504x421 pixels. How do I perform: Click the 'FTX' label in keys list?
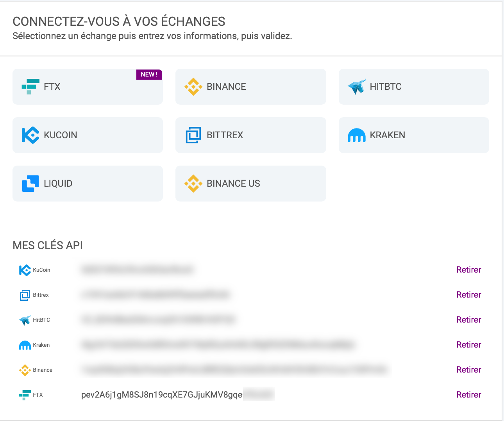click(x=38, y=395)
